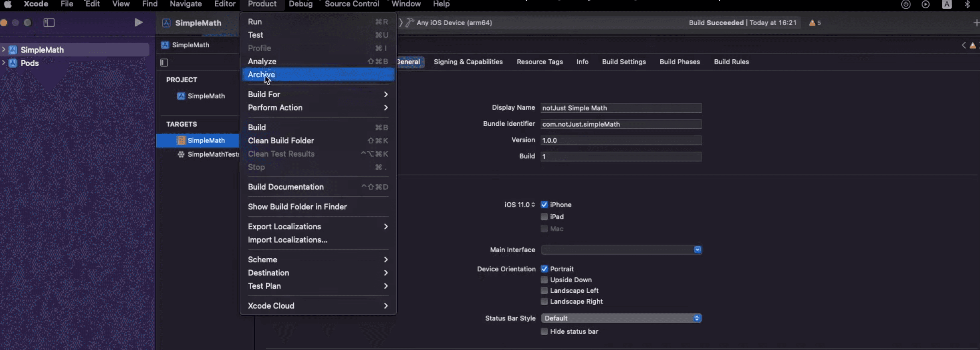Click the Run play button in toolbar

[138, 22]
